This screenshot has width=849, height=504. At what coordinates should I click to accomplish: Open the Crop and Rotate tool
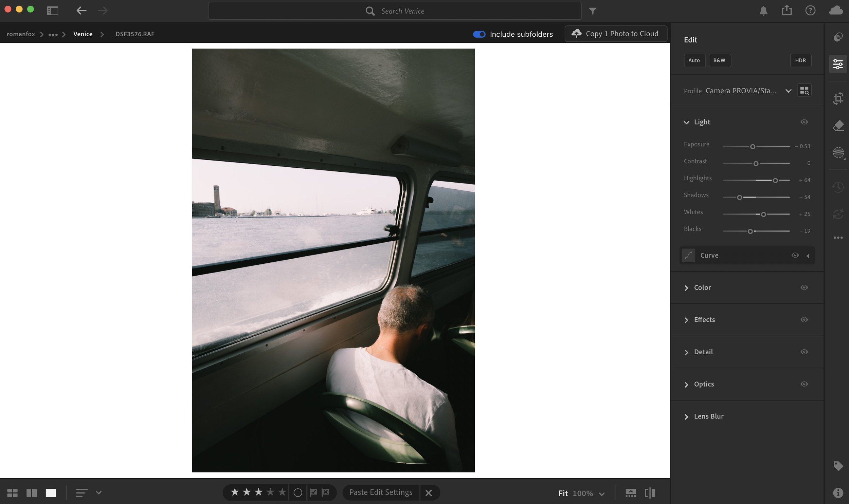pos(838,98)
